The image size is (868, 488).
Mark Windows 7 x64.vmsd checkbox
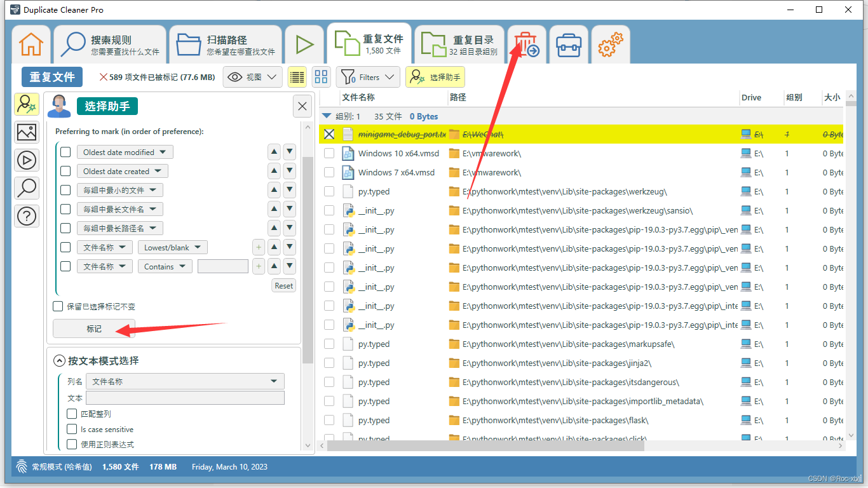tap(329, 172)
